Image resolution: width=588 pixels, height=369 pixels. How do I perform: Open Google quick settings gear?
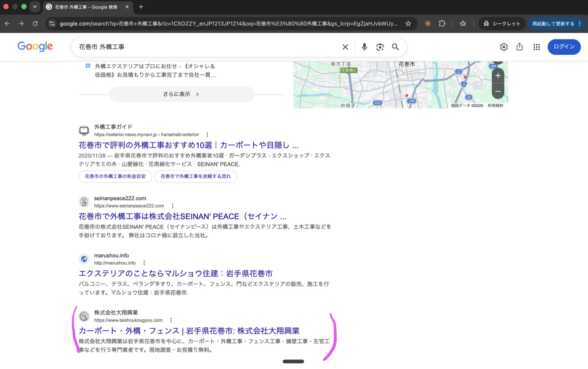click(x=504, y=47)
